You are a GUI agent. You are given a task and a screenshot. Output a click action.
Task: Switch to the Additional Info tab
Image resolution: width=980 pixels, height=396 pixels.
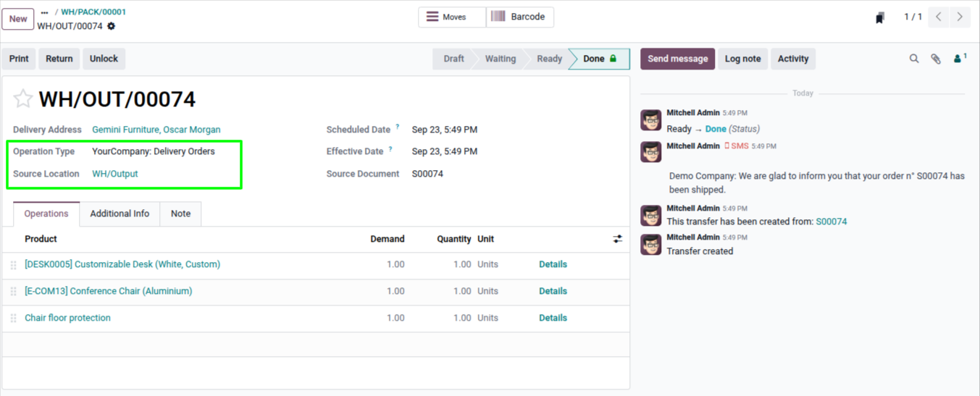tap(120, 214)
